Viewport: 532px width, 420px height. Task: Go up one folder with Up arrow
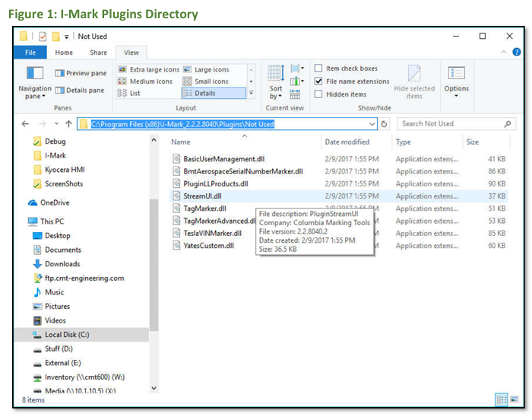(68, 124)
